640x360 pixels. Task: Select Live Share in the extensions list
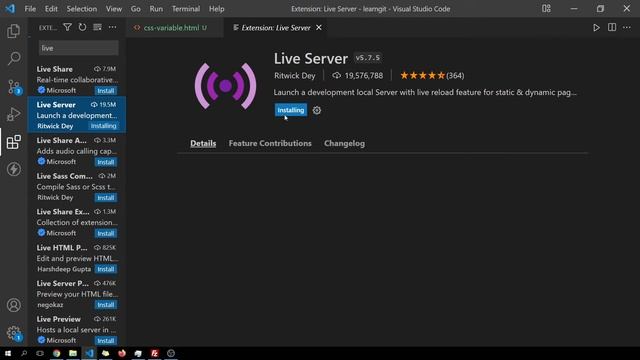click(77, 79)
